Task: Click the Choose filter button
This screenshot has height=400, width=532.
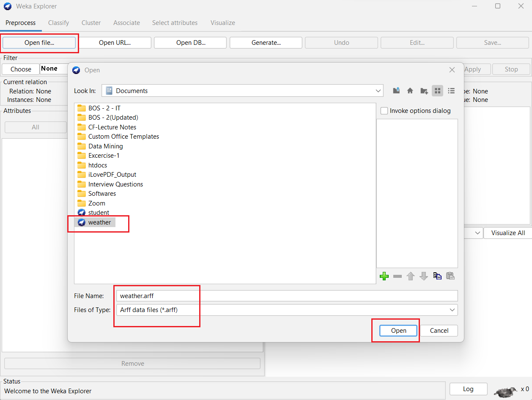Action: coord(21,69)
